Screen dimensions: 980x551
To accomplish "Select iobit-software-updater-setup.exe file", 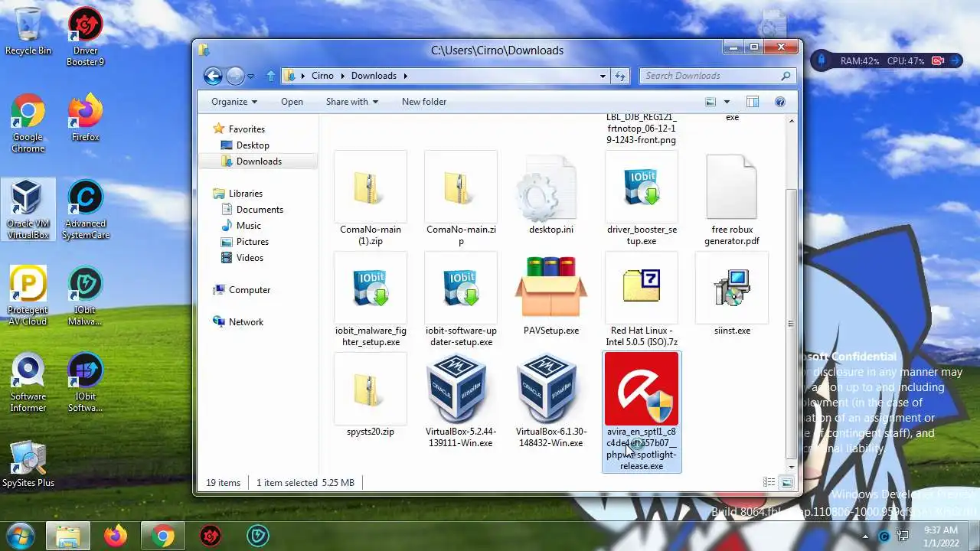I will coord(461,300).
